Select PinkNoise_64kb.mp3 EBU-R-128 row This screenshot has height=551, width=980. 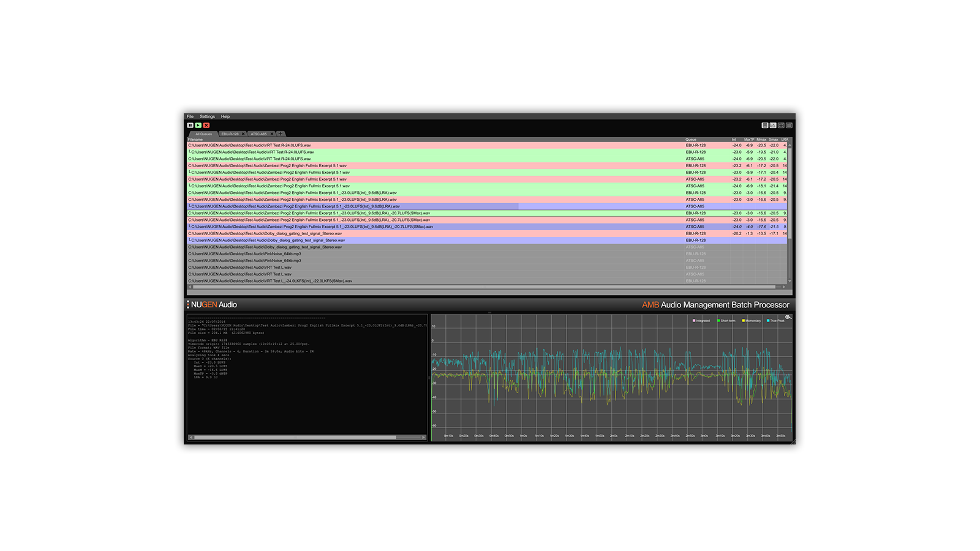[487, 254]
